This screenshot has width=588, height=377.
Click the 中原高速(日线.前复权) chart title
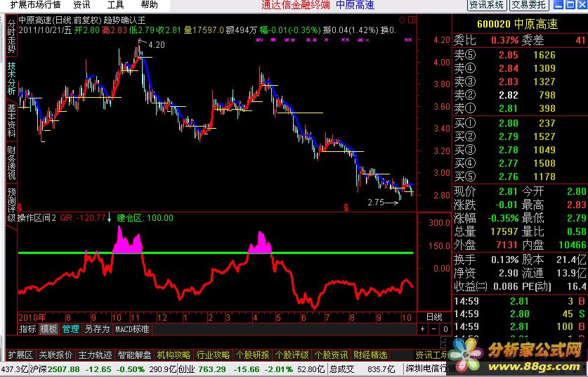pyautogui.click(x=60, y=20)
